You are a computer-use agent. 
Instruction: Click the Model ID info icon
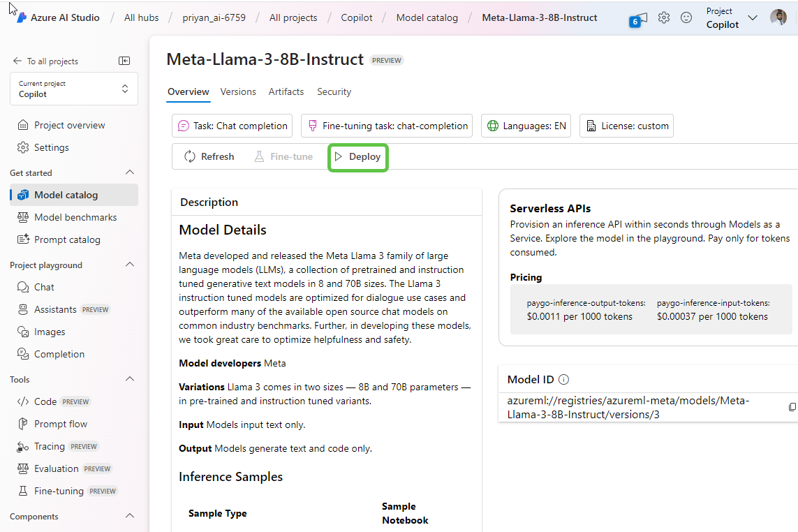(564, 380)
